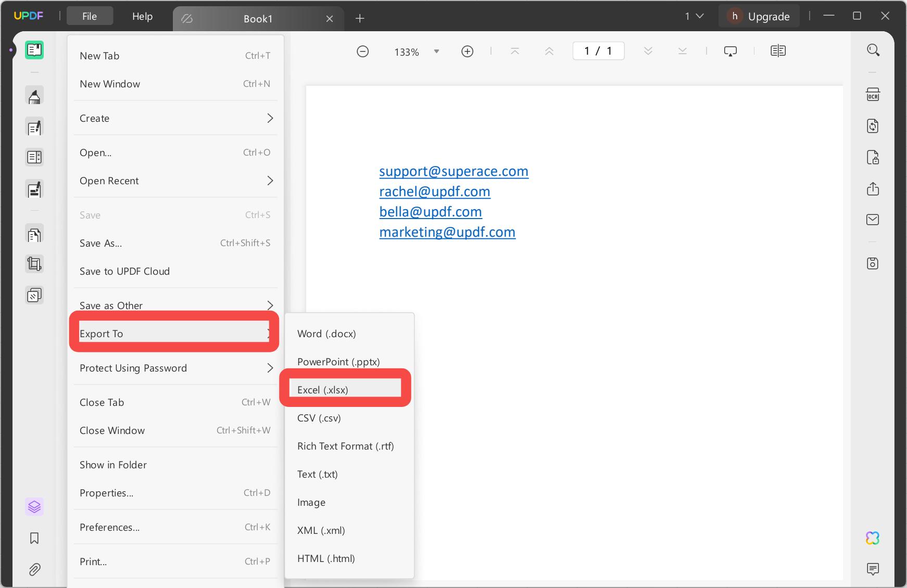Toggle the two-page book layout view

click(778, 50)
